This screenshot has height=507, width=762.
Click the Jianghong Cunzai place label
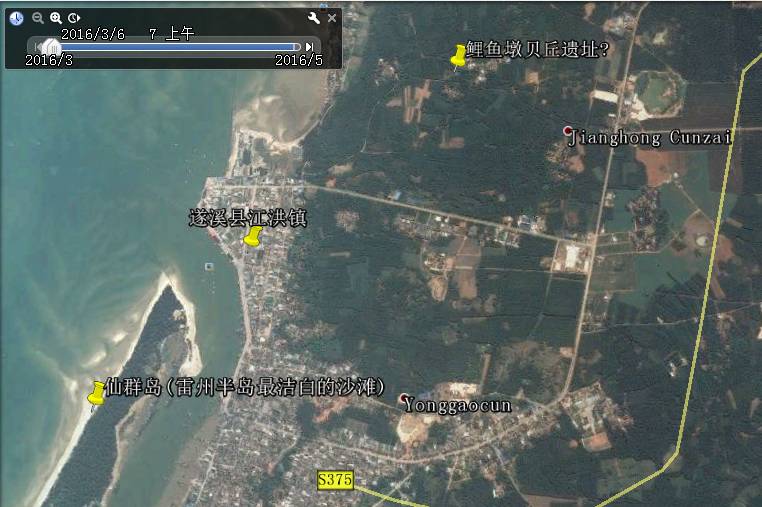650,138
